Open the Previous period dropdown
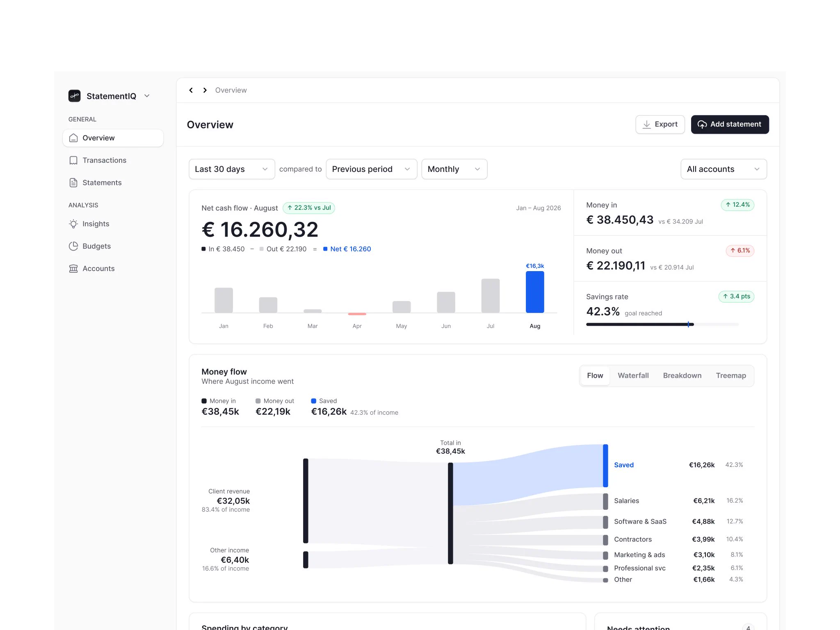The height and width of the screenshot is (630, 840). (x=371, y=169)
